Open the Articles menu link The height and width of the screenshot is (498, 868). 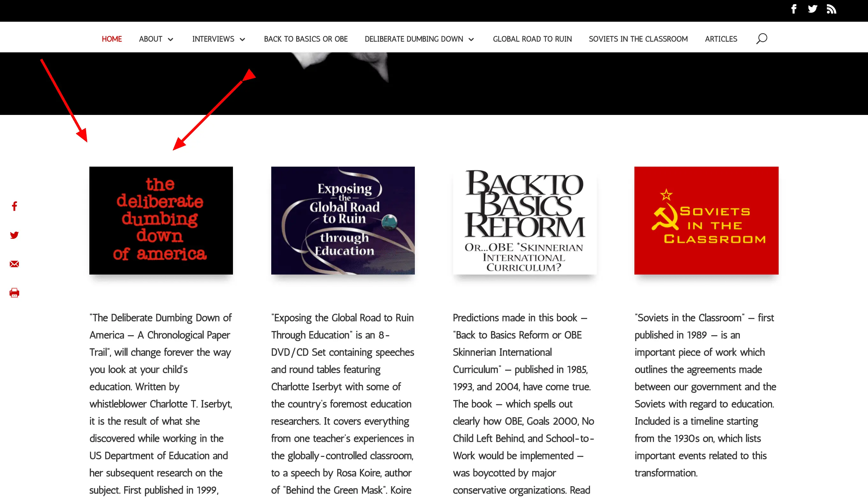click(x=721, y=39)
